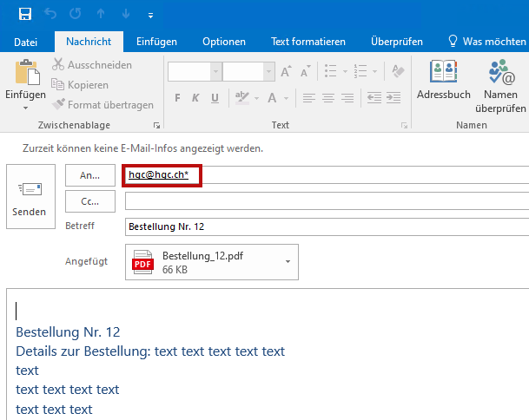529x420 pixels.
Task: Open the Datei tab
Action: (x=26, y=43)
